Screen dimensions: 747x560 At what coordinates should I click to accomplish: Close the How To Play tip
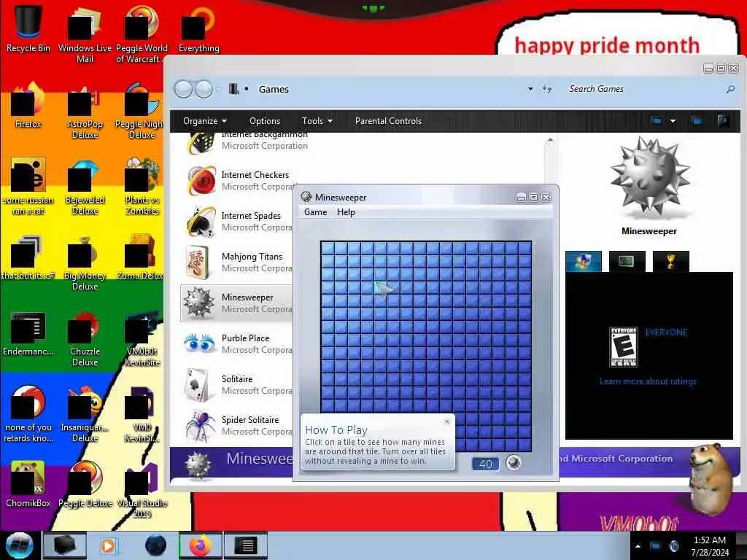pos(447,421)
